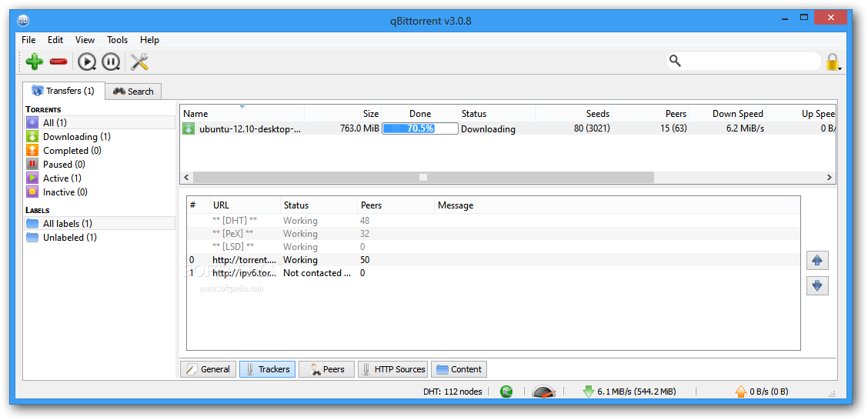868x420 pixels.
Task: Click the magnifier icon in search box
Action: (675, 61)
